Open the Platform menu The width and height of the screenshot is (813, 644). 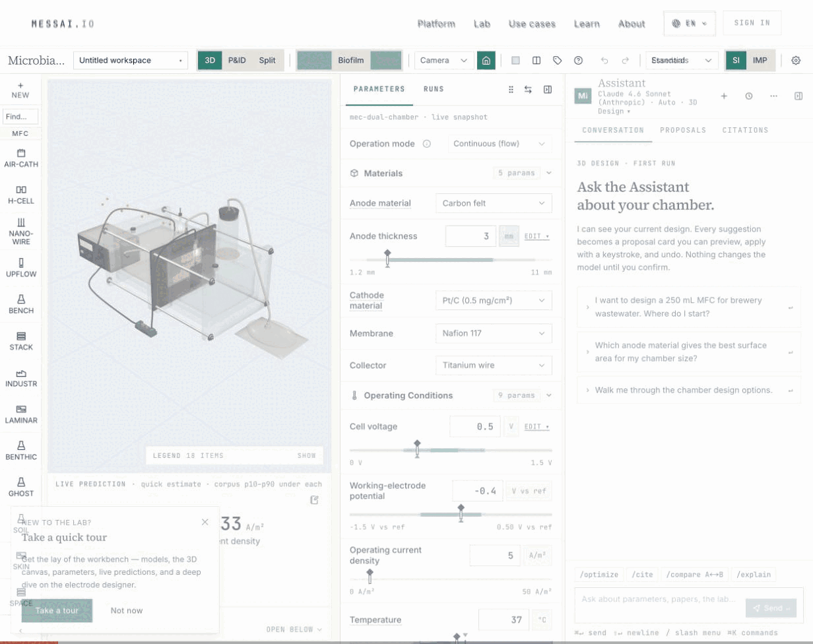coord(436,24)
